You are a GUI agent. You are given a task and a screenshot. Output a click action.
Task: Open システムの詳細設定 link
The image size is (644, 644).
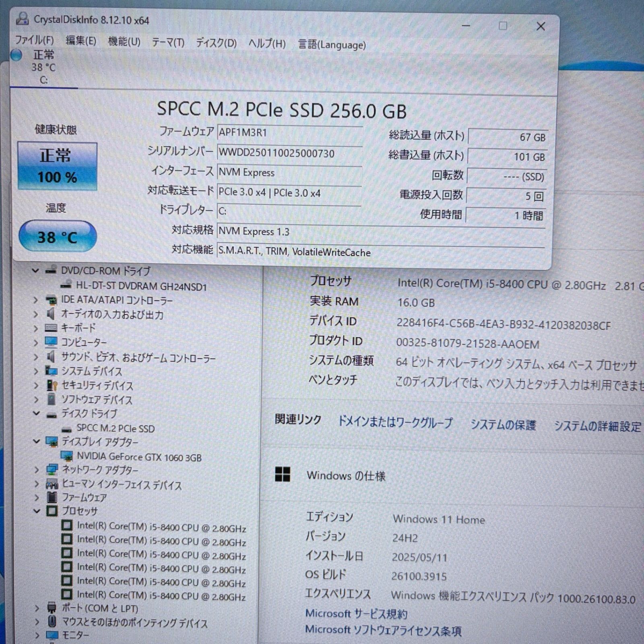pos(598,426)
